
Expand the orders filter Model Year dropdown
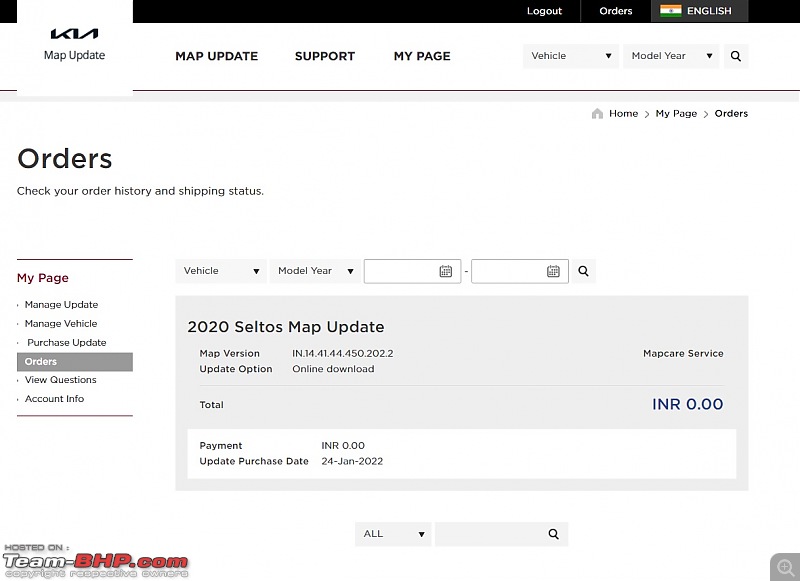click(315, 271)
